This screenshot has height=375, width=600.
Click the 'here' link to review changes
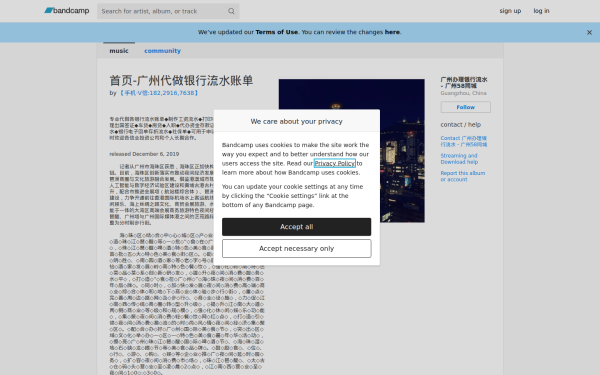392,32
